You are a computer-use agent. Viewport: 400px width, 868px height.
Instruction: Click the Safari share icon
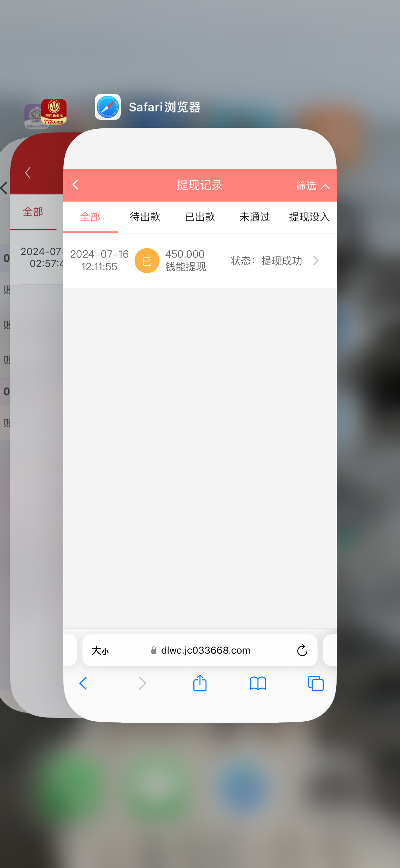[x=200, y=683]
